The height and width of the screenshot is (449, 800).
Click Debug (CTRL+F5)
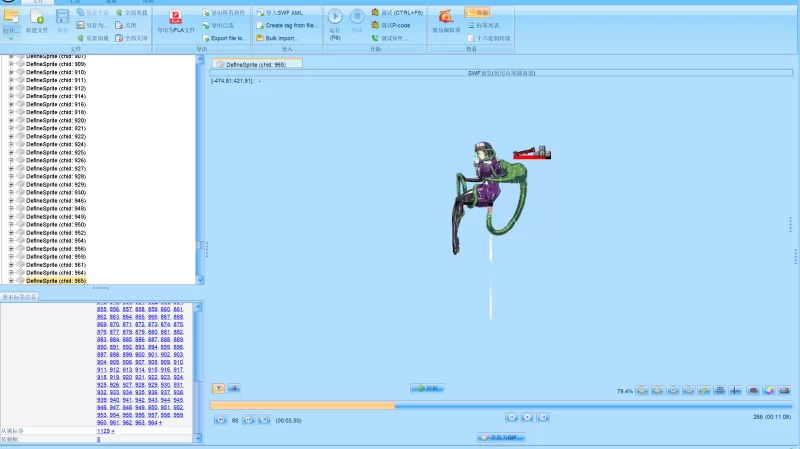coord(397,12)
